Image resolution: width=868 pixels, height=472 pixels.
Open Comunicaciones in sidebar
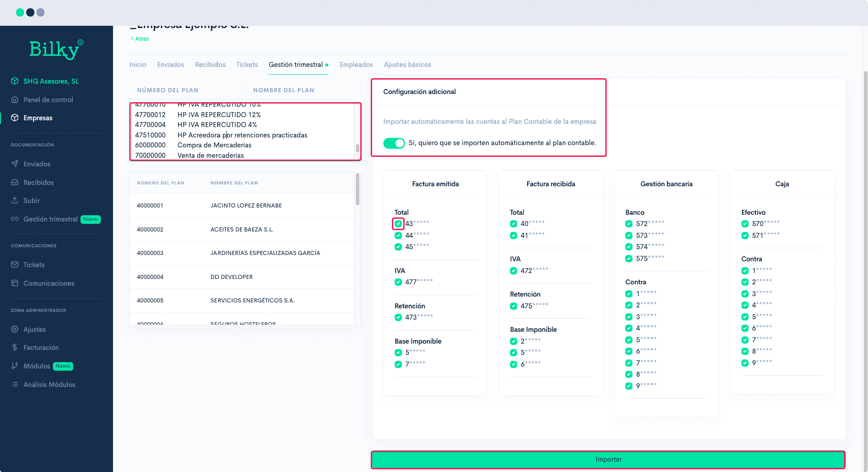(49, 283)
